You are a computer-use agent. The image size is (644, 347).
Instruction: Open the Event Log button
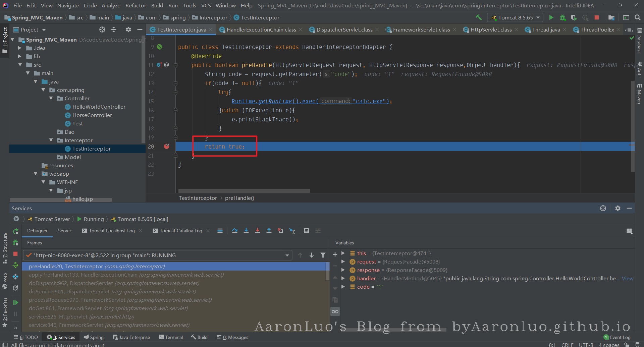coord(617,337)
